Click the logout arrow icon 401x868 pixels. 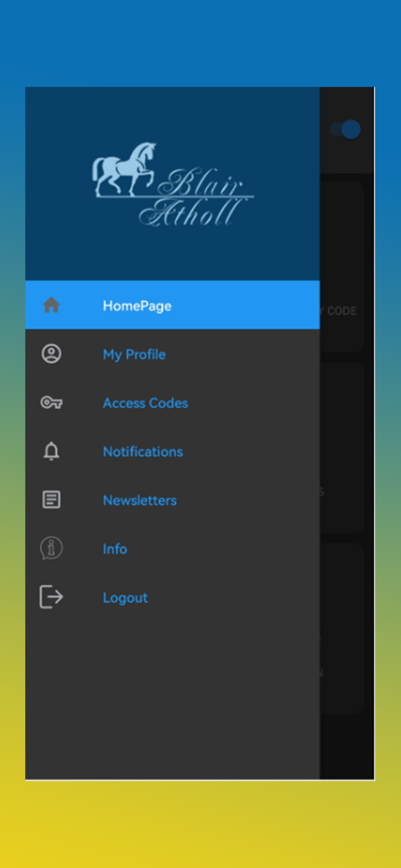pyautogui.click(x=51, y=597)
